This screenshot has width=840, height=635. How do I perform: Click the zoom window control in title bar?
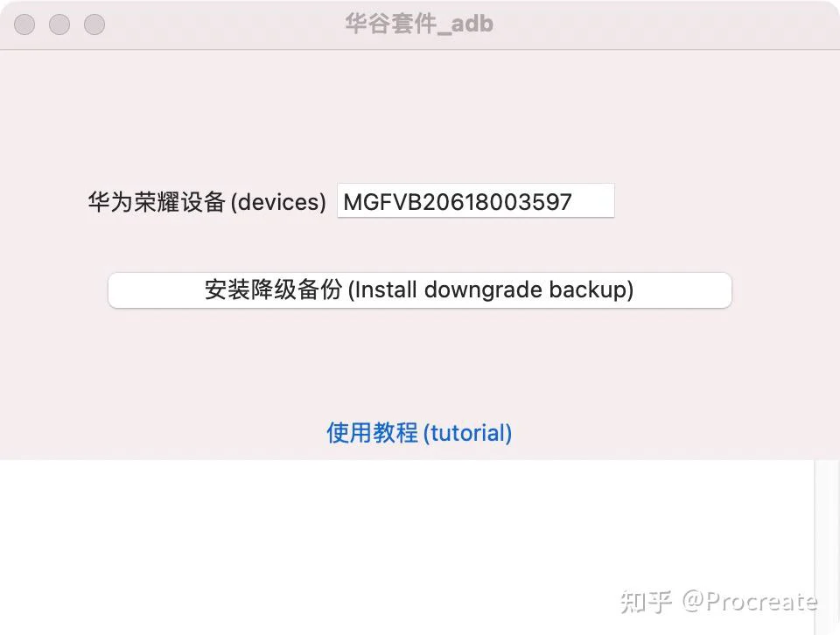(x=94, y=24)
